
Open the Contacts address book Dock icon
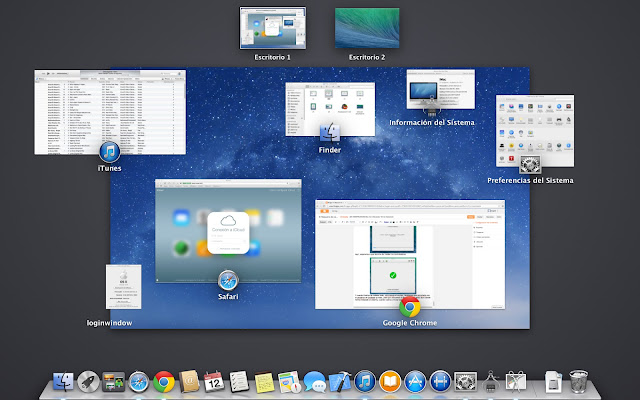(189, 382)
